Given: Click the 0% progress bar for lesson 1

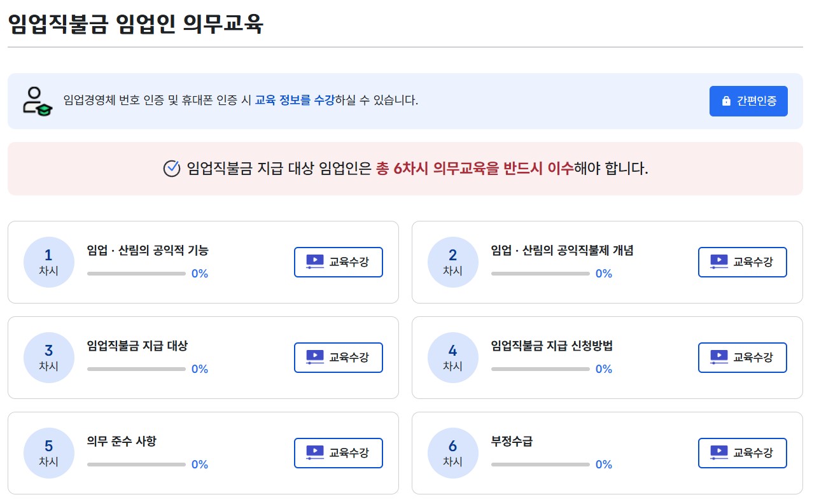Looking at the screenshot, I should tap(136, 273).
